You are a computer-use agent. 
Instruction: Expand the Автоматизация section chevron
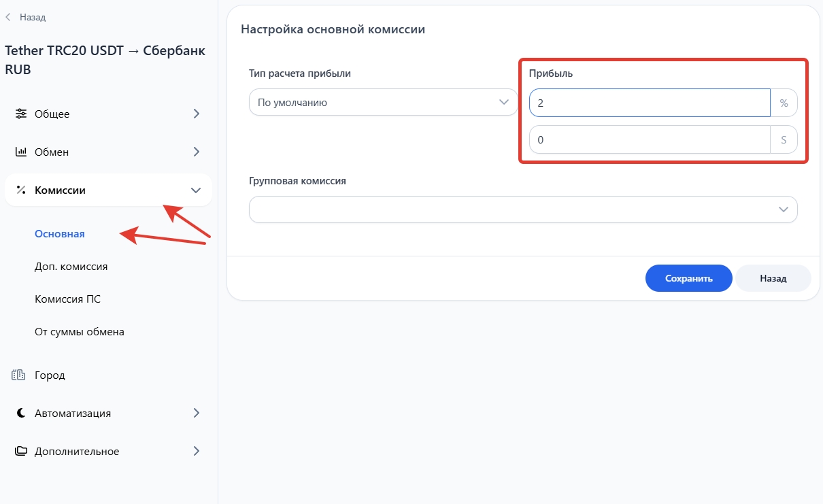(196, 413)
